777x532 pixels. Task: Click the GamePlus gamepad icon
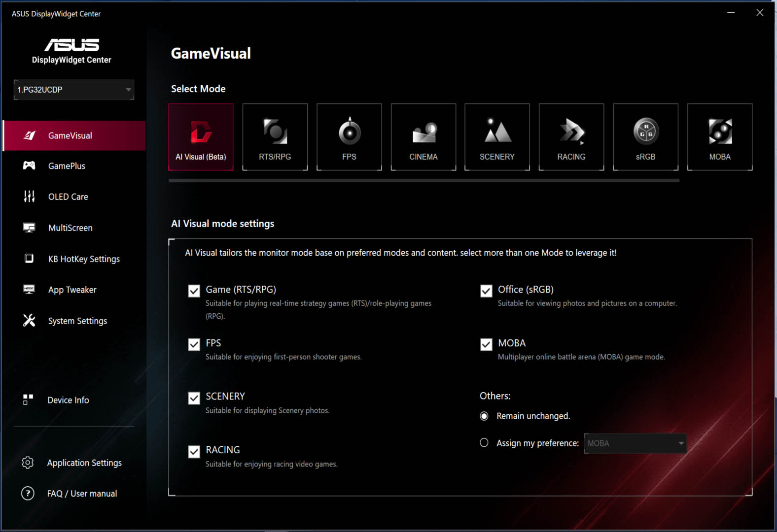coord(29,166)
